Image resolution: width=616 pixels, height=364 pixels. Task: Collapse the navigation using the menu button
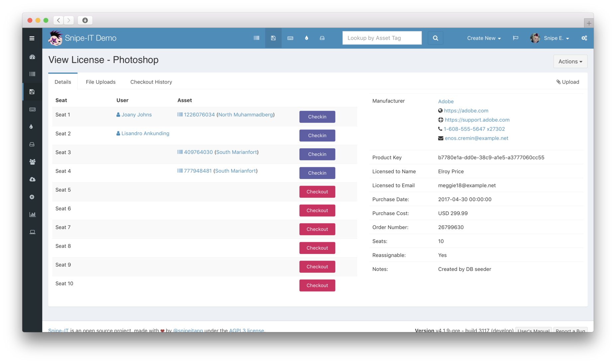pos(32,38)
